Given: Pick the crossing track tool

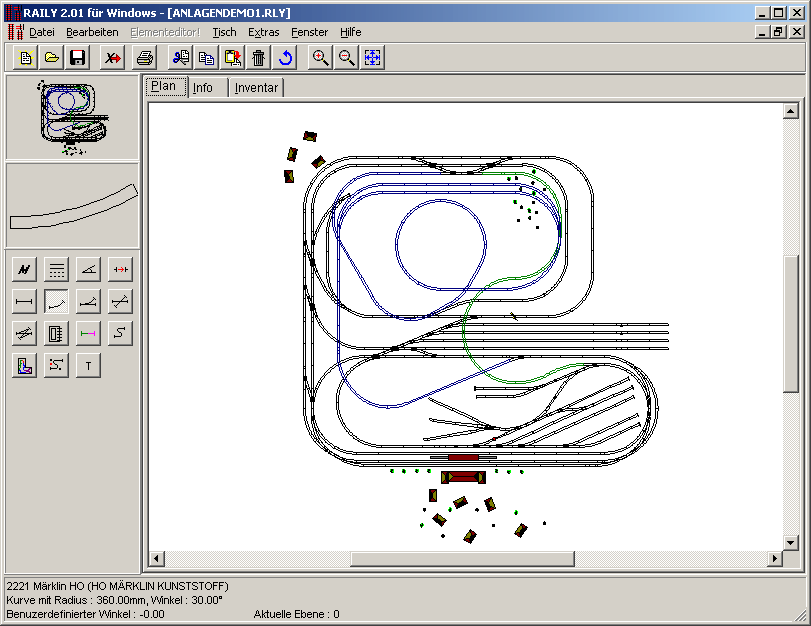Looking at the screenshot, I should [x=120, y=301].
